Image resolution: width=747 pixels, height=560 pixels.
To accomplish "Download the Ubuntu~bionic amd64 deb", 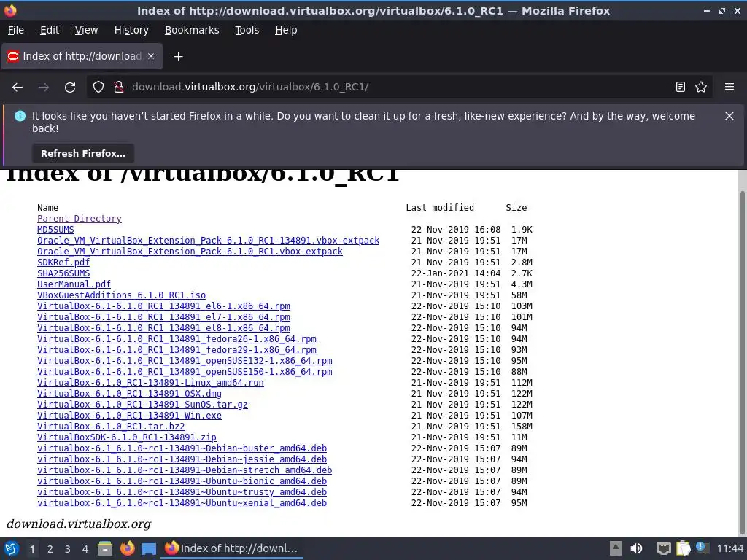I will point(182,481).
